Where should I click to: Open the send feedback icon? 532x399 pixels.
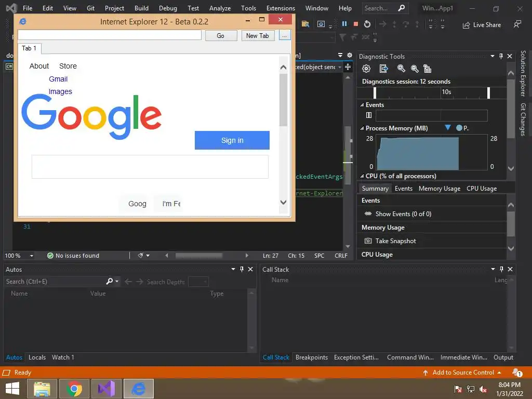pyautogui.click(x=517, y=24)
